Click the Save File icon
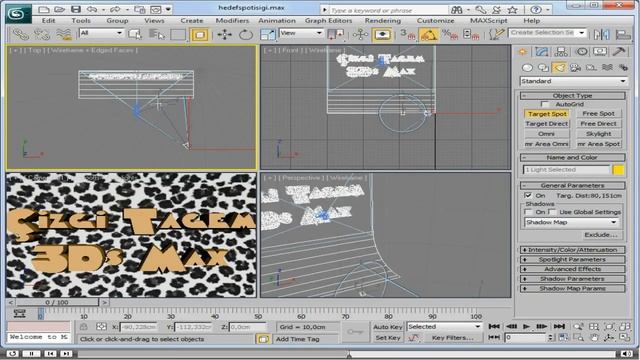The image size is (640, 360). pyautogui.click(x=76, y=9)
